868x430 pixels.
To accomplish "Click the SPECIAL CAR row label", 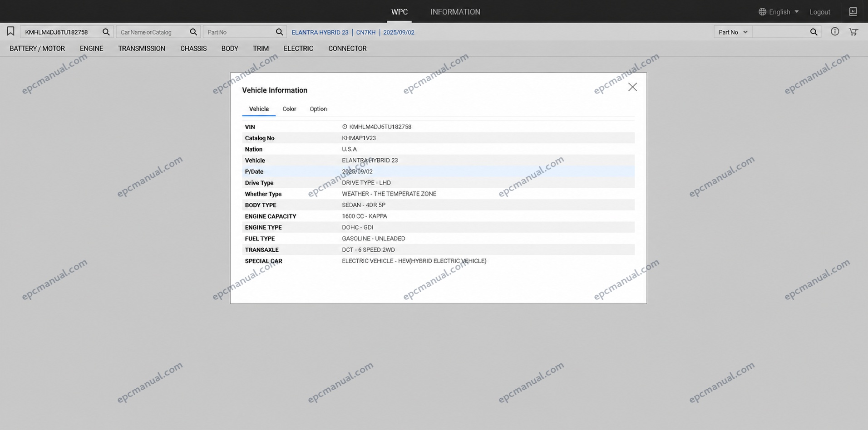I will 264,261.
